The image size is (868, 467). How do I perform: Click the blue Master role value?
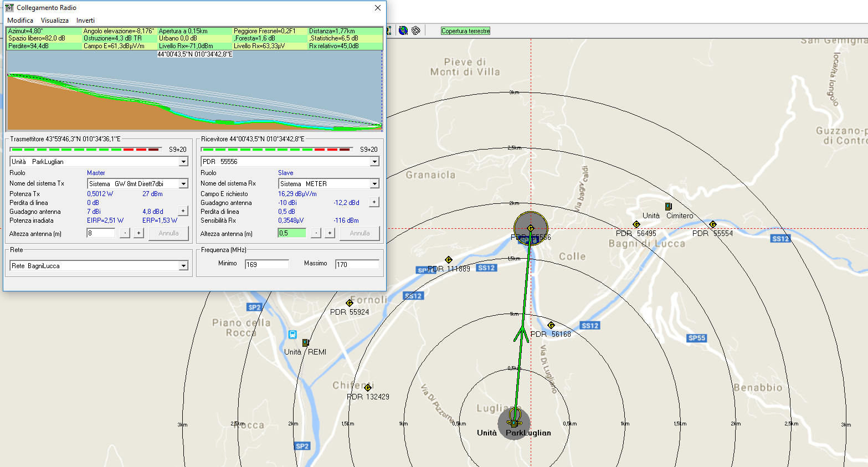[96, 173]
